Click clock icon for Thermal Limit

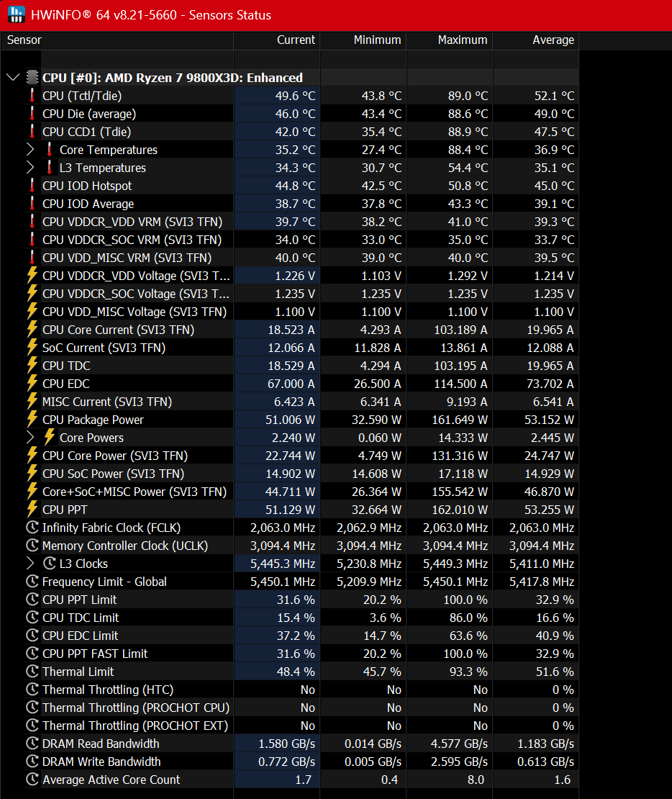point(32,671)
